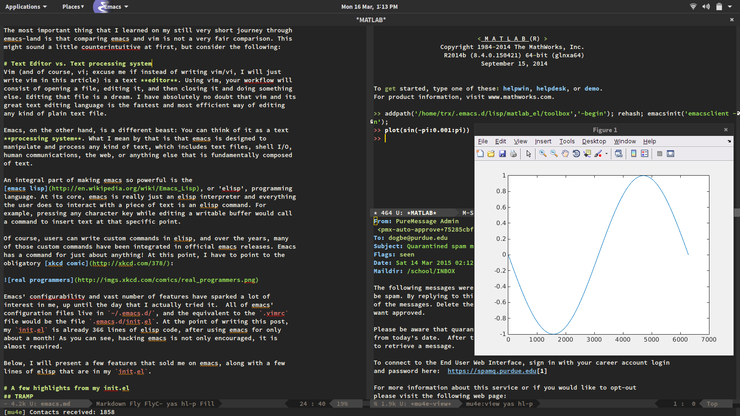Click the clock showing Mon 16 Mar
The width and height of the screenshot is (740, 416).
(369, 7)
